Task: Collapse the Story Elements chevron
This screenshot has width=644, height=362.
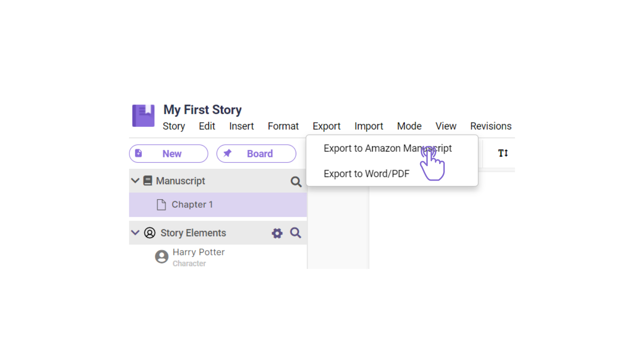Action: click(135, 233)
